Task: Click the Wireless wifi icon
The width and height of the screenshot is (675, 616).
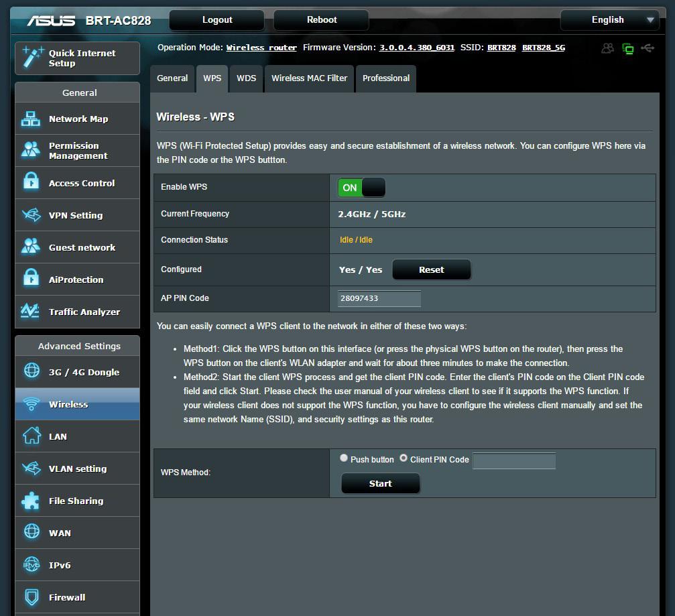Action: tap(31, 404)
